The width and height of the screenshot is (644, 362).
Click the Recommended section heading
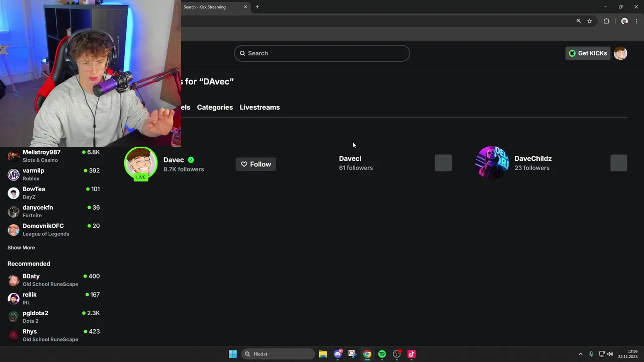(29, 263)
